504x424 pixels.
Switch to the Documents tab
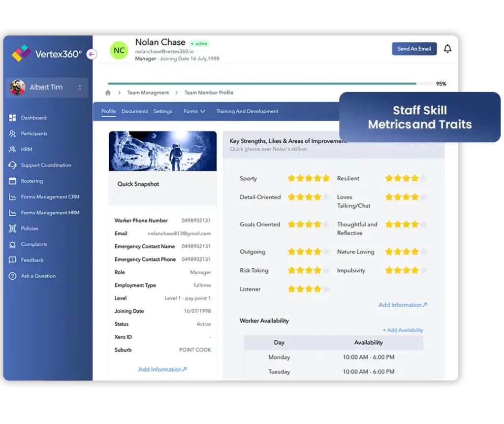134,111
